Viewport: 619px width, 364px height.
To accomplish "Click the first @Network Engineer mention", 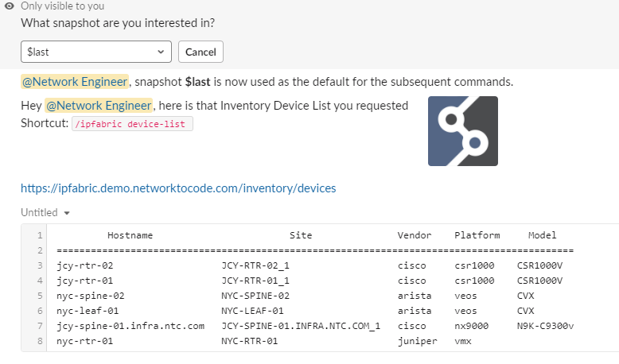I will point(75,82).
